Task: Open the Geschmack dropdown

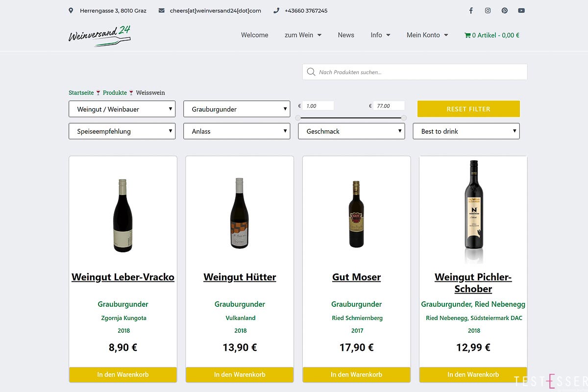Action: point(351,131)
